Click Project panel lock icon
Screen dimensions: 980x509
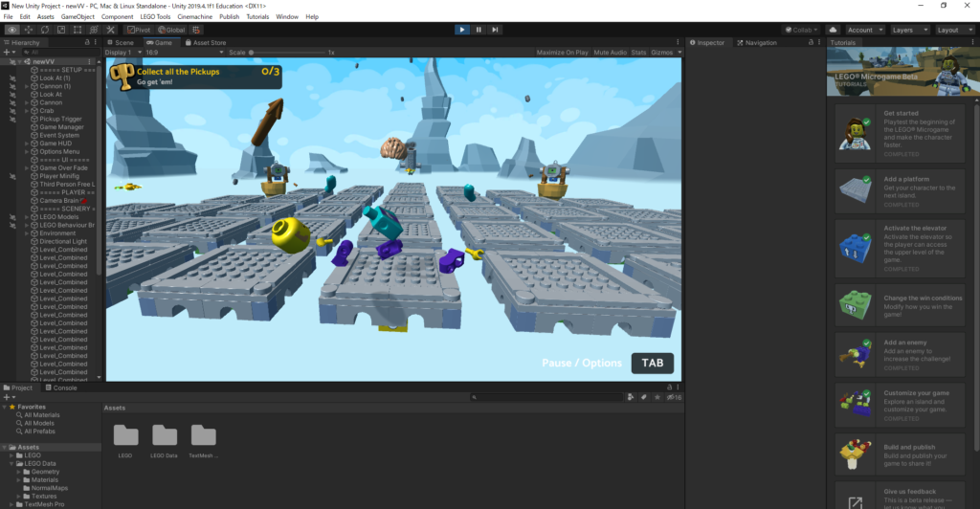click(669, 387)
